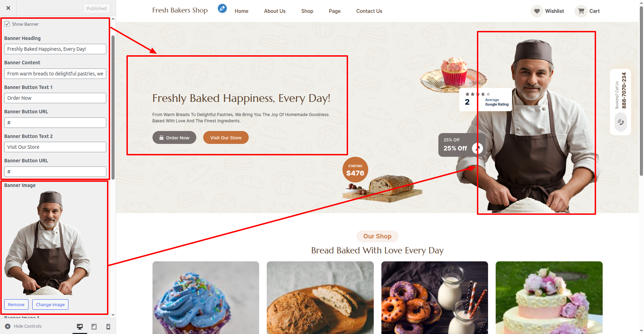Click the Hide Controls collapse arrow icon
This screenshot has height=334, width=644.
point(8,326)
